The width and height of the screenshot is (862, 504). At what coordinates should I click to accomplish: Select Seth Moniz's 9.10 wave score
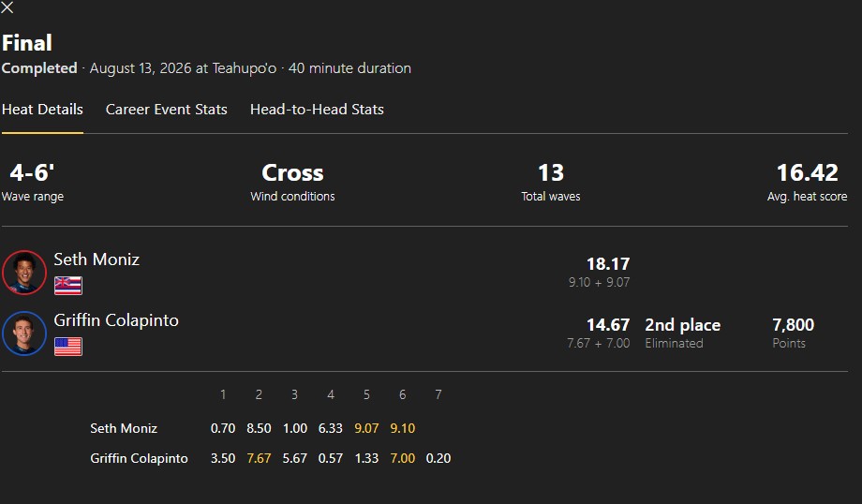[x=402, y=428]
